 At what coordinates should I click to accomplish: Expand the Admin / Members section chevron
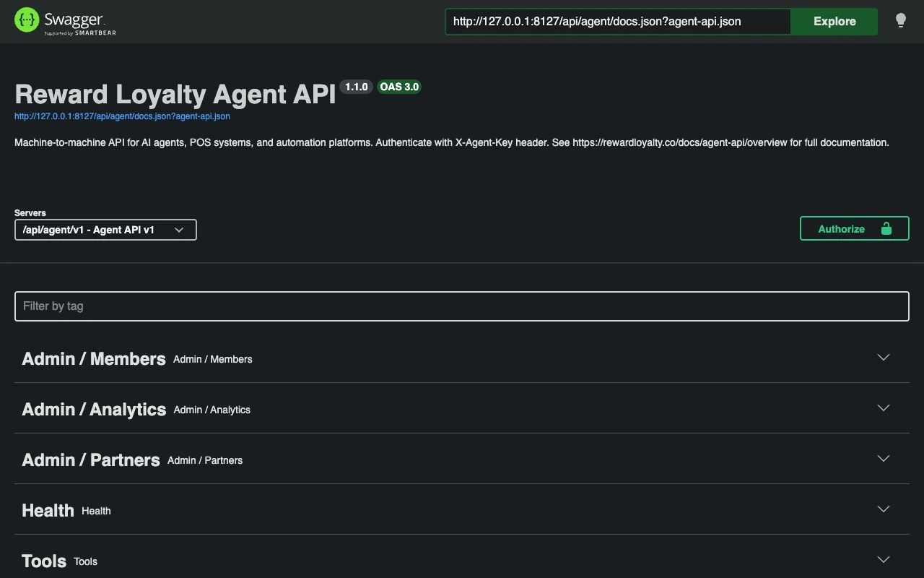883,358
